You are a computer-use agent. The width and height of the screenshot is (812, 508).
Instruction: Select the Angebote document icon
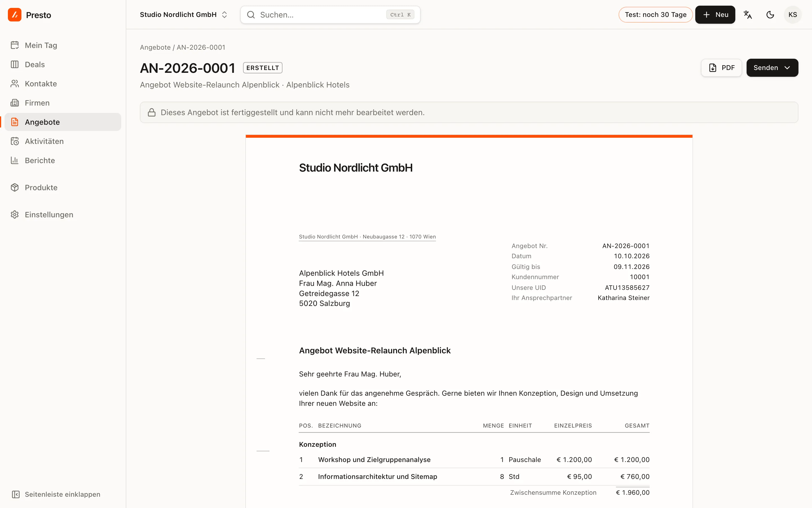14,122
